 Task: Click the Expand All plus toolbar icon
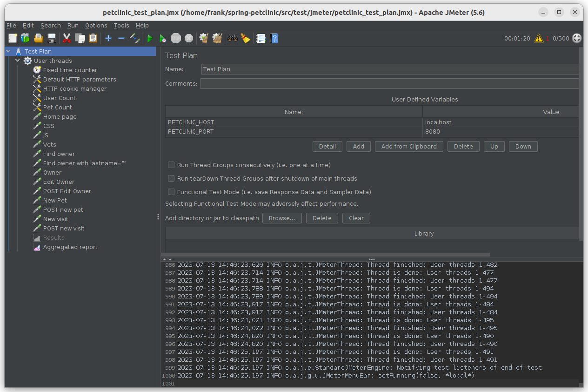click(108, 38)
